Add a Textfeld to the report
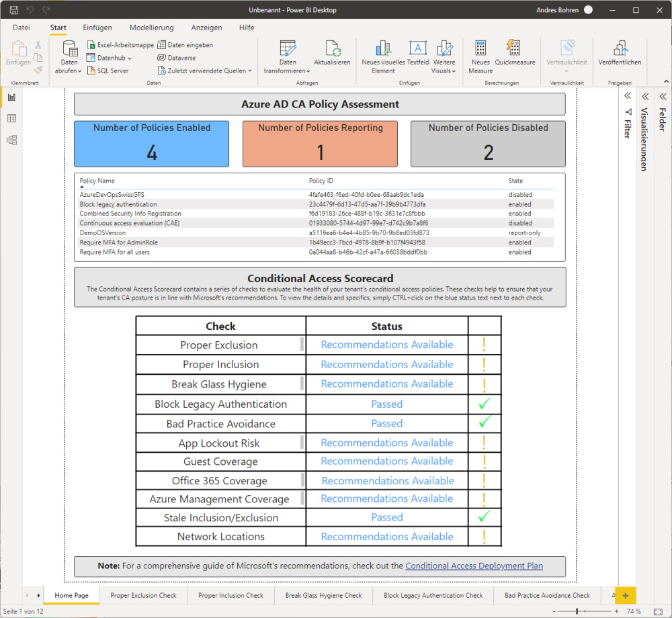The image size is (672, 618). 418,54
